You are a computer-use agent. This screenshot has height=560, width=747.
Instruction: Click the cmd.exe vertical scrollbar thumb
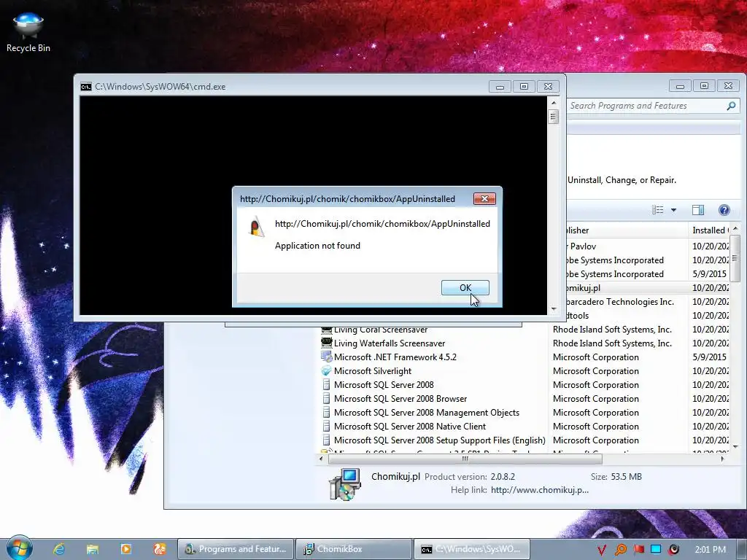coord(553,116)
